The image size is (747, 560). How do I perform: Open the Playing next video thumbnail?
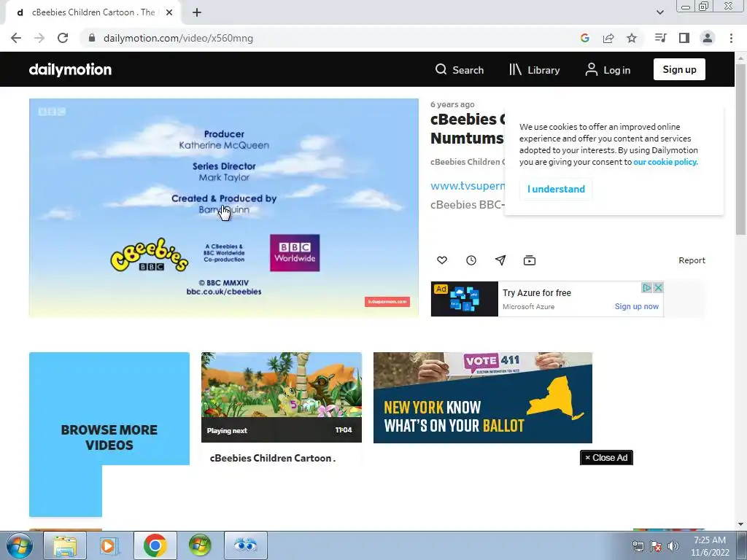(x=282, y=397)
